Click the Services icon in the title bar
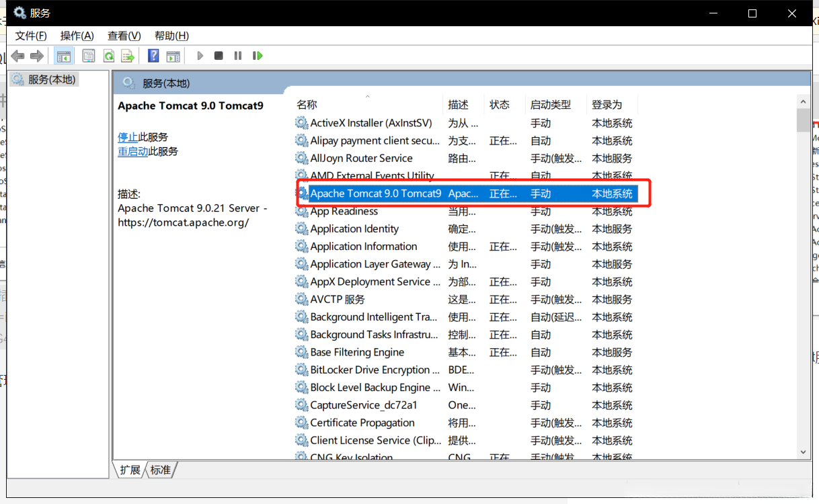This screenshot has height=504, width=819. pos(20,13)
